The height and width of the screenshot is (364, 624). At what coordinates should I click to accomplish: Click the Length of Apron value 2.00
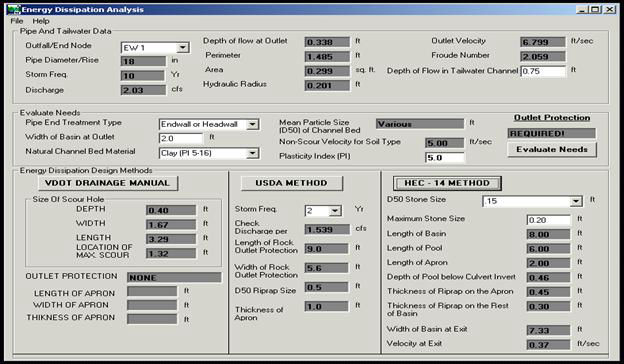click(x=548, y=263)
